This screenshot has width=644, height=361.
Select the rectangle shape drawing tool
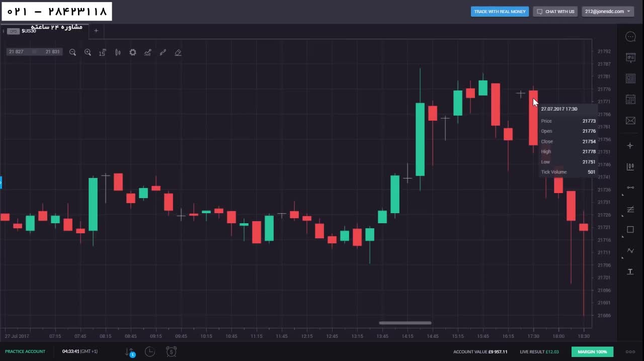[630, 230]
